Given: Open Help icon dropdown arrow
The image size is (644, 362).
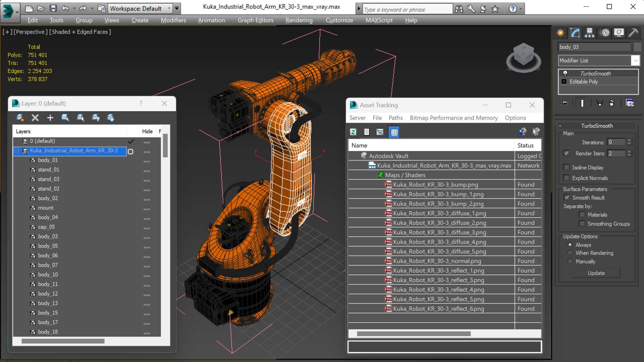Looking at the screenshot, I should pos(521,9).
